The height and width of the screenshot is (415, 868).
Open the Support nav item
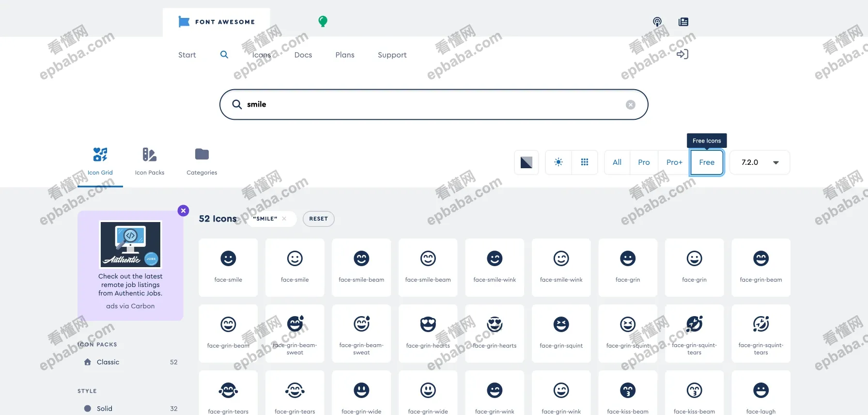tap(392, 55)
